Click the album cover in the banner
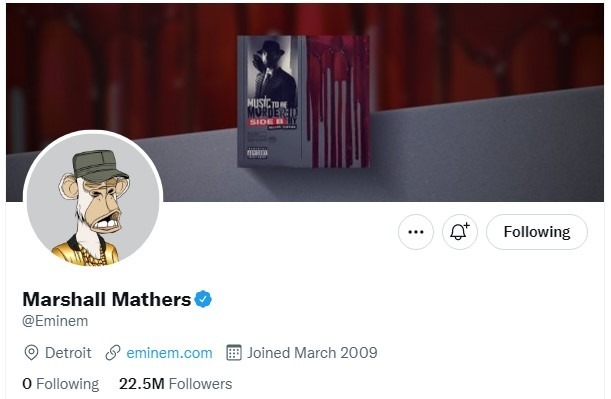This screenshot has height=399, width=611. (304, 102)
